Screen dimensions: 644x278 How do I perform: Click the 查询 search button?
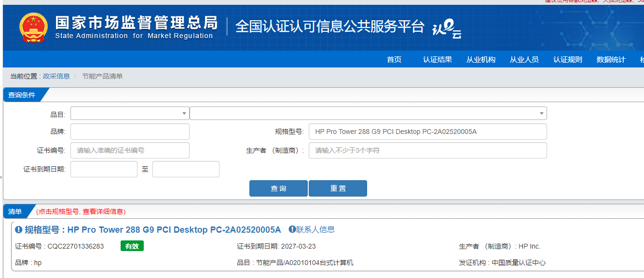[278, 188]
